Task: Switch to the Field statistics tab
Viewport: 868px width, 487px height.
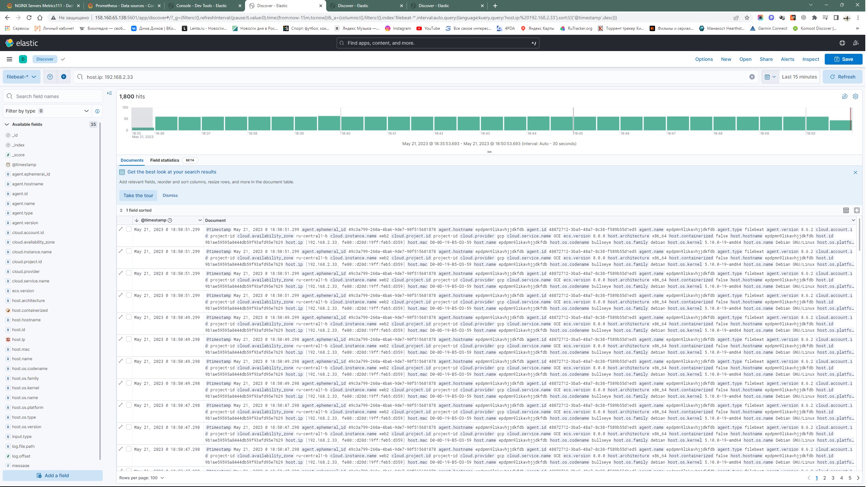Action: pyautogui.click(x=164, y=160)
